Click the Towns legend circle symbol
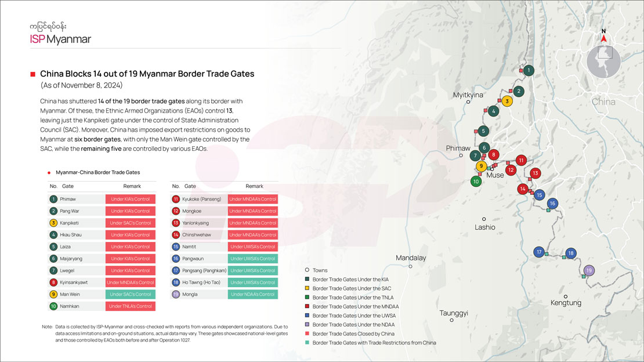644x362 pixels. [307, 270]
